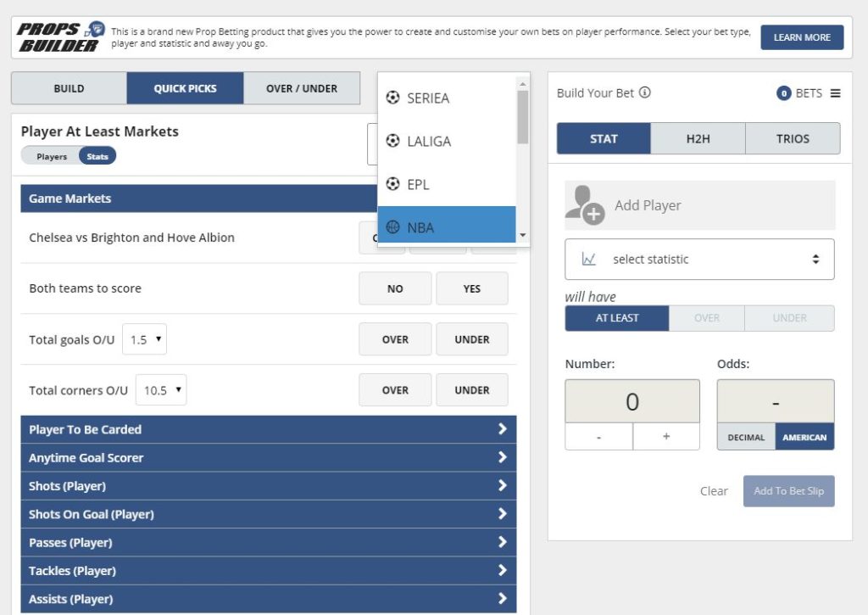Viewport: 868px width, 615px height.
Task: Click the bets count badge icon
Action: 783,93
